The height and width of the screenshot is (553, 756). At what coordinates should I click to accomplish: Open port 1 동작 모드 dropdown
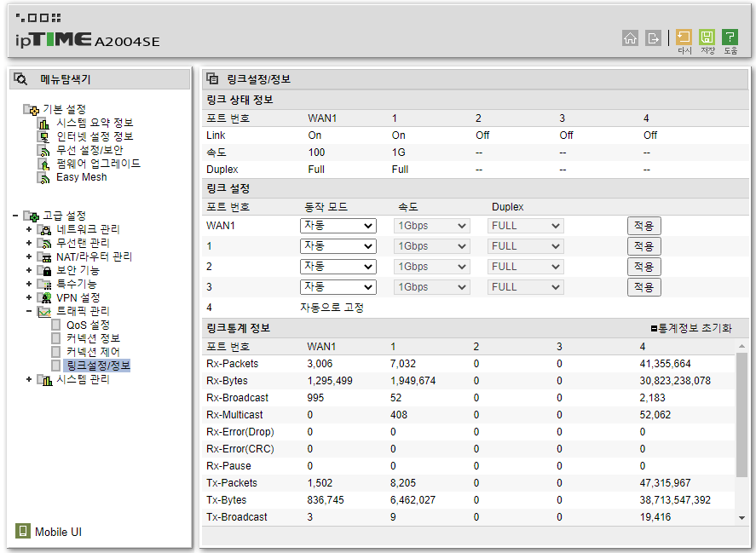tap(338, 246)
